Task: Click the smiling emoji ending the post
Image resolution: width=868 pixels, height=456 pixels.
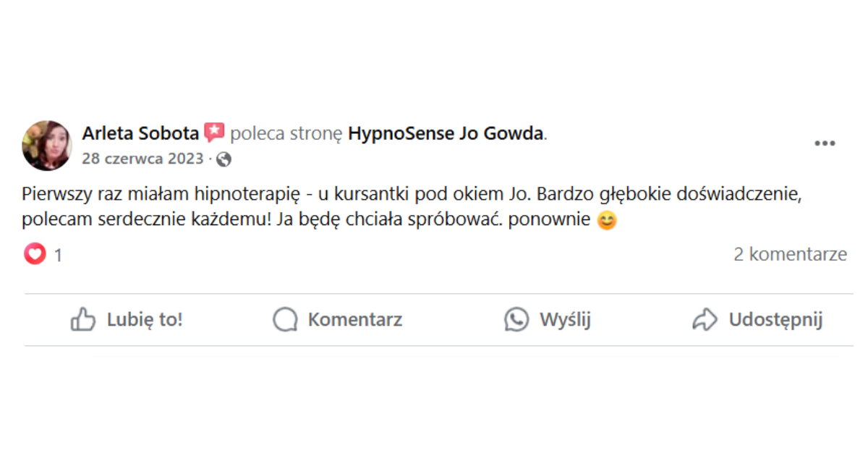Action: (607, 220)
